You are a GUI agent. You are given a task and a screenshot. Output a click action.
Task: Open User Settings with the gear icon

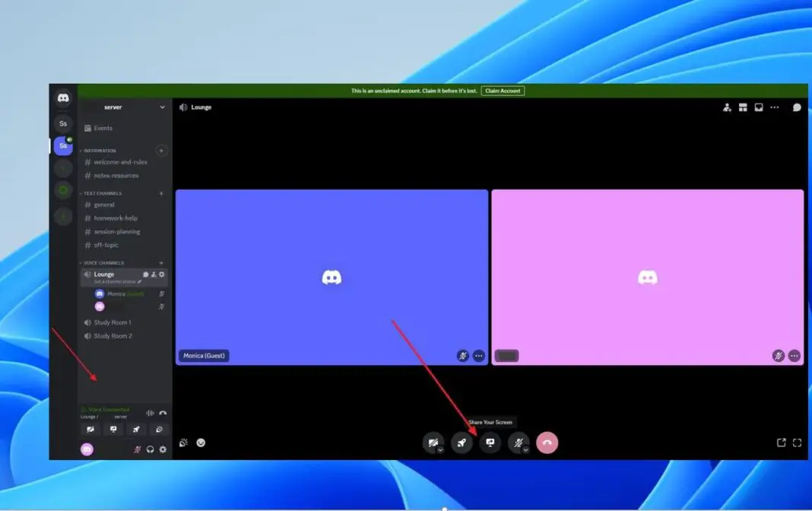pos(162,449)
